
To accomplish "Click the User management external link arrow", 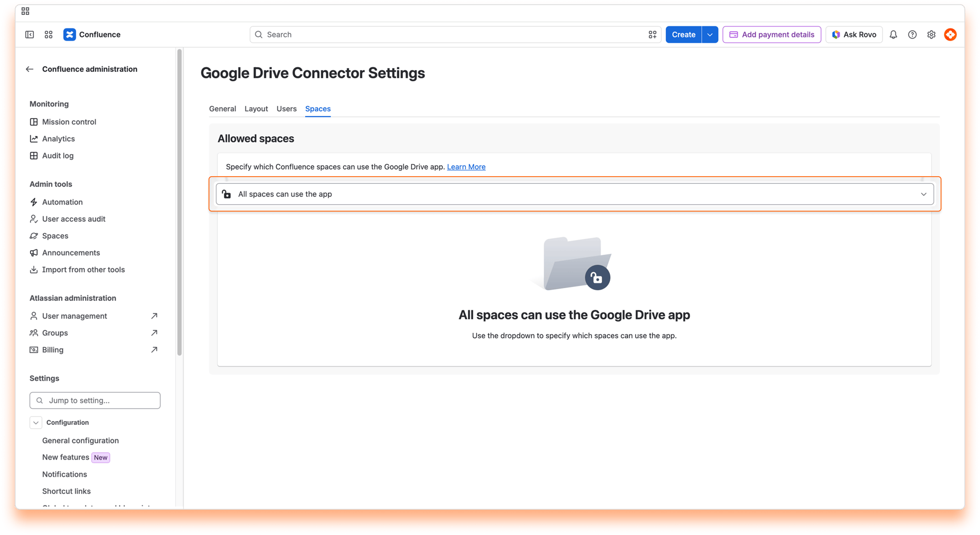I will pyautogui.click(x=154, y=316).
